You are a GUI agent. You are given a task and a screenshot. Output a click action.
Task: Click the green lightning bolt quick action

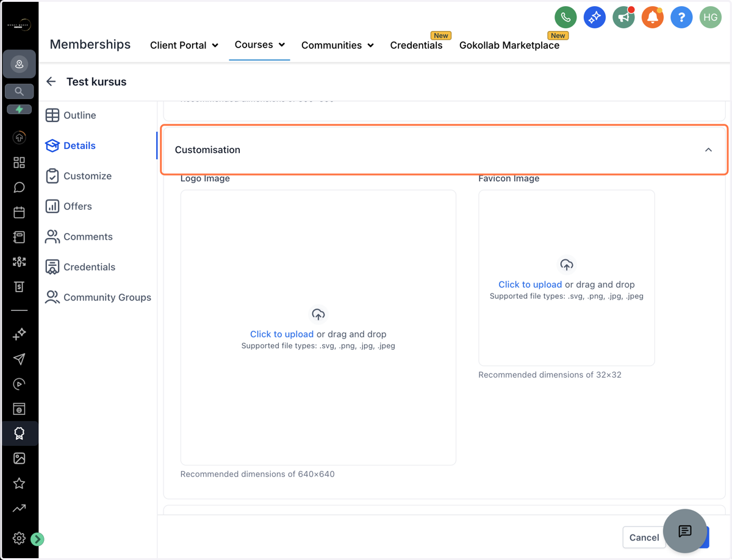(x=19, y=110)
